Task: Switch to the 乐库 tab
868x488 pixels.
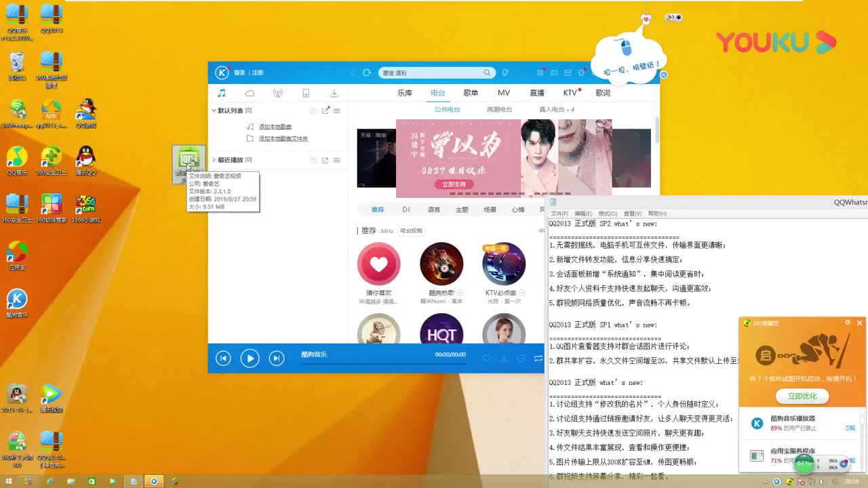Action: click(405, 93)
